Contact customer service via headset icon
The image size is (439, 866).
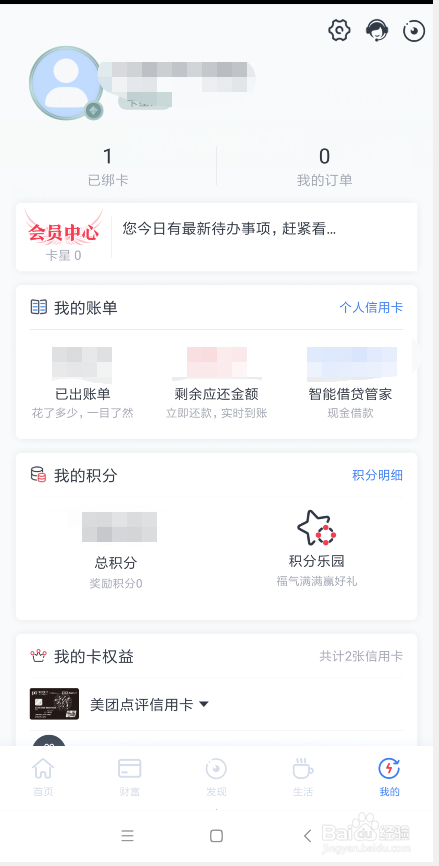[377, 30]
